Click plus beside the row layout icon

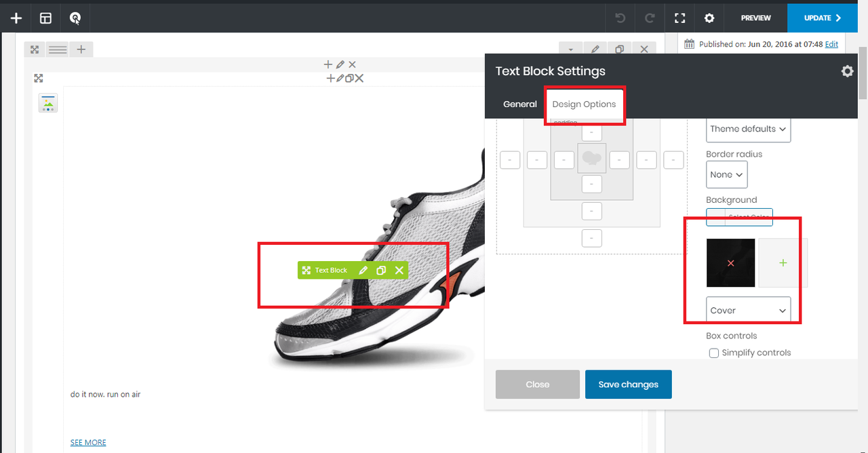coord(81,50)
